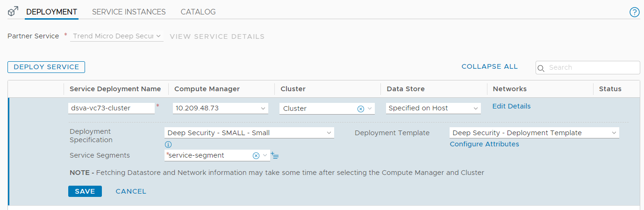
Task: Open the Data Store dropdown
Action: (x=433, y=108)
